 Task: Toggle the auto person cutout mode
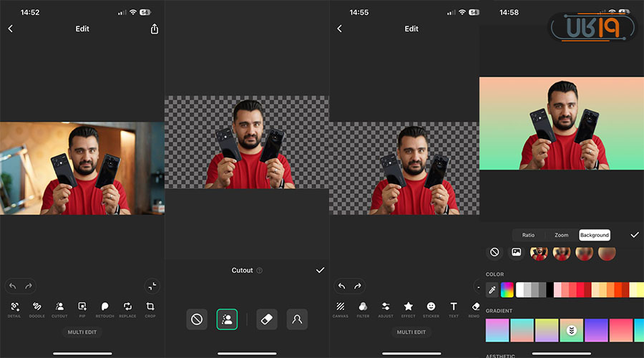pos(227,319)
